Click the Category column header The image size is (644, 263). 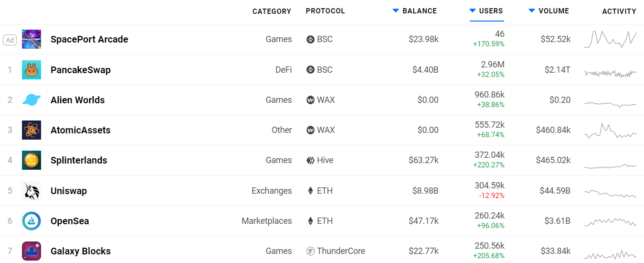272,11
